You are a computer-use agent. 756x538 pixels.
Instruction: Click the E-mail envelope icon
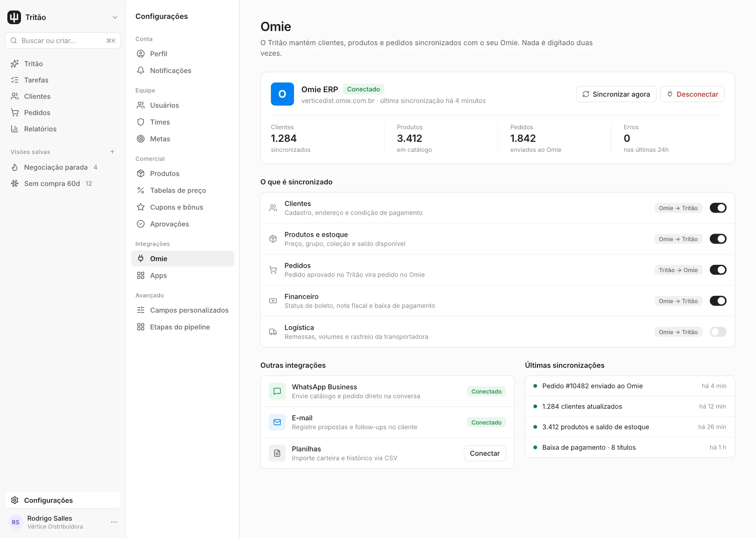tap(277, 422)
